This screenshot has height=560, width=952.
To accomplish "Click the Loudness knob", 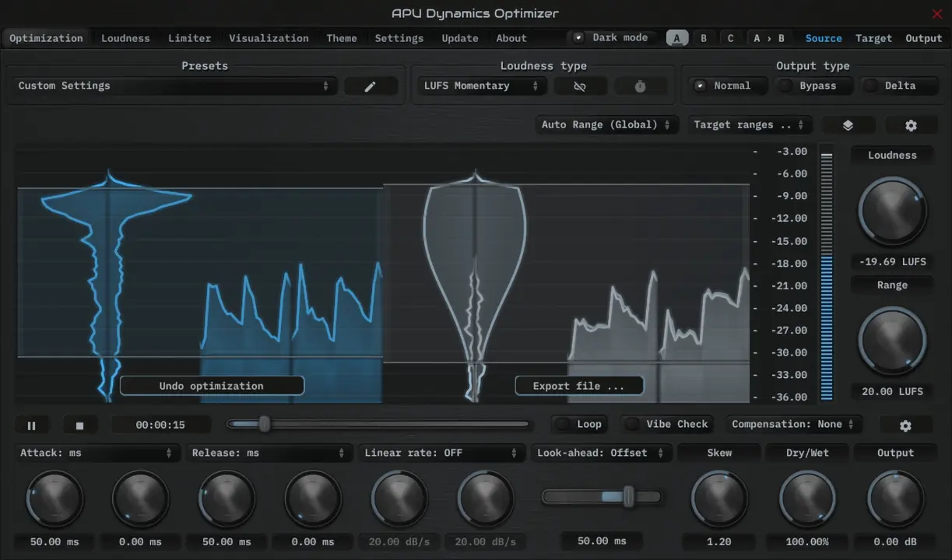I will [892, 211].
